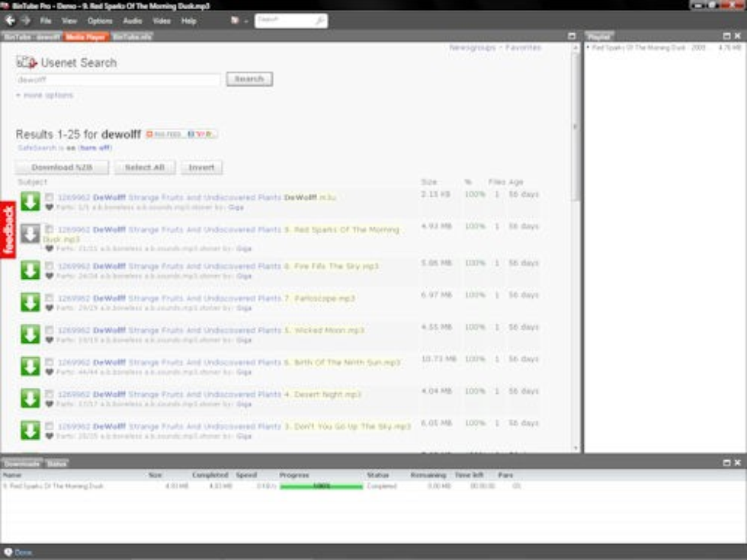Download Fire Fills The Sky mp3
This screenshot has width=747, height=560.
[30, 270]
